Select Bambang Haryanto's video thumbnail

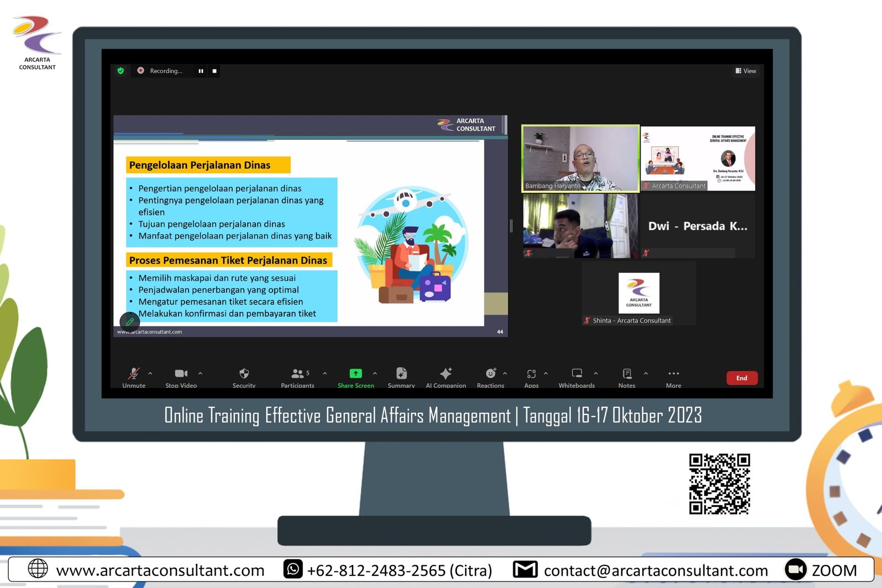click(580, 159)
